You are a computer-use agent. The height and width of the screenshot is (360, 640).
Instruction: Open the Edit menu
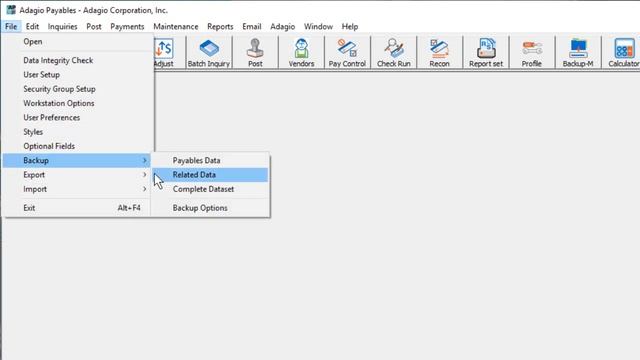point(32,27)
